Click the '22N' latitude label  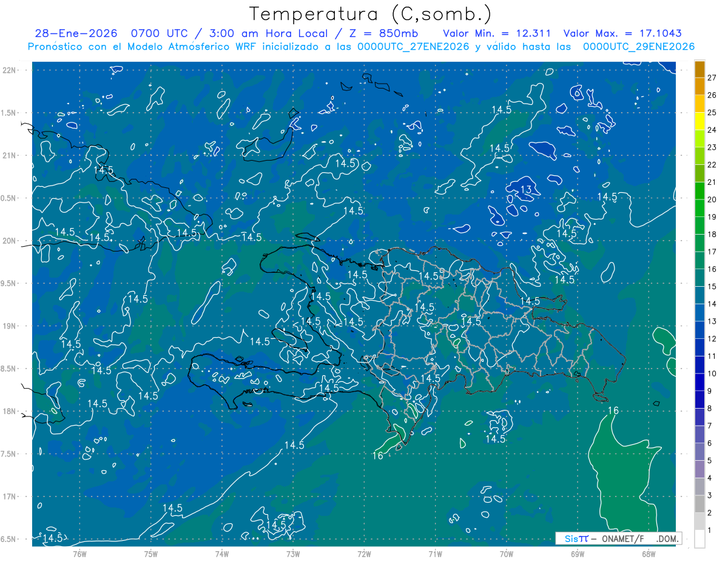tap(8, 70)
